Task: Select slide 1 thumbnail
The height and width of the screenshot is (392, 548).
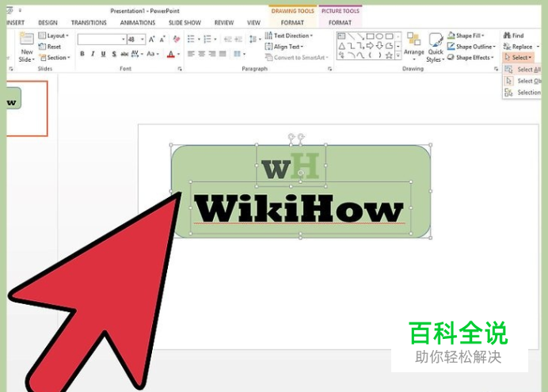Action: [27, 108]
